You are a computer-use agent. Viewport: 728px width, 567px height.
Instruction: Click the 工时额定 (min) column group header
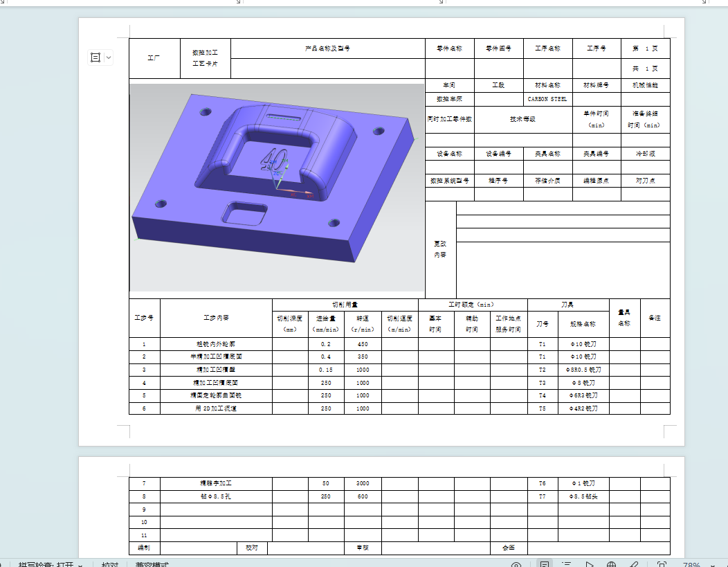[x=473, y=305]
